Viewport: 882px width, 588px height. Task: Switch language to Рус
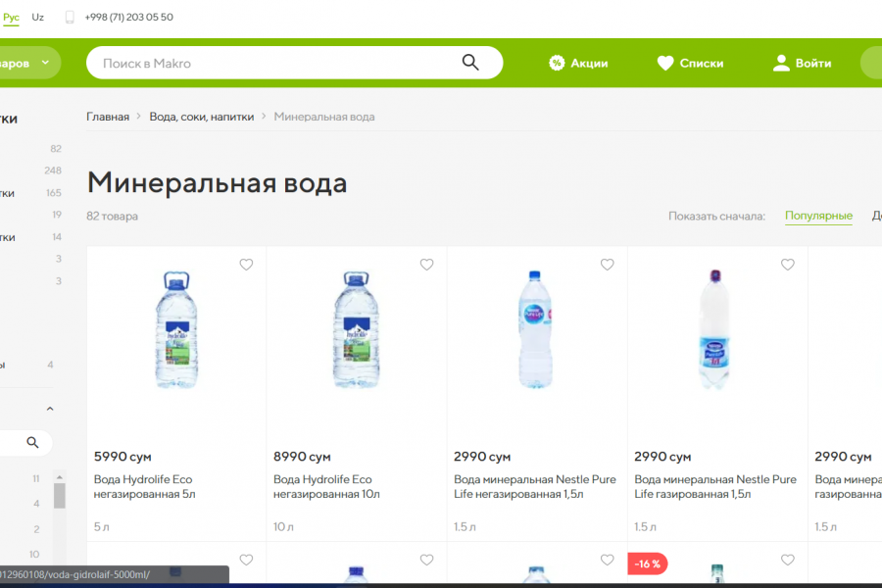click(11, 17)
